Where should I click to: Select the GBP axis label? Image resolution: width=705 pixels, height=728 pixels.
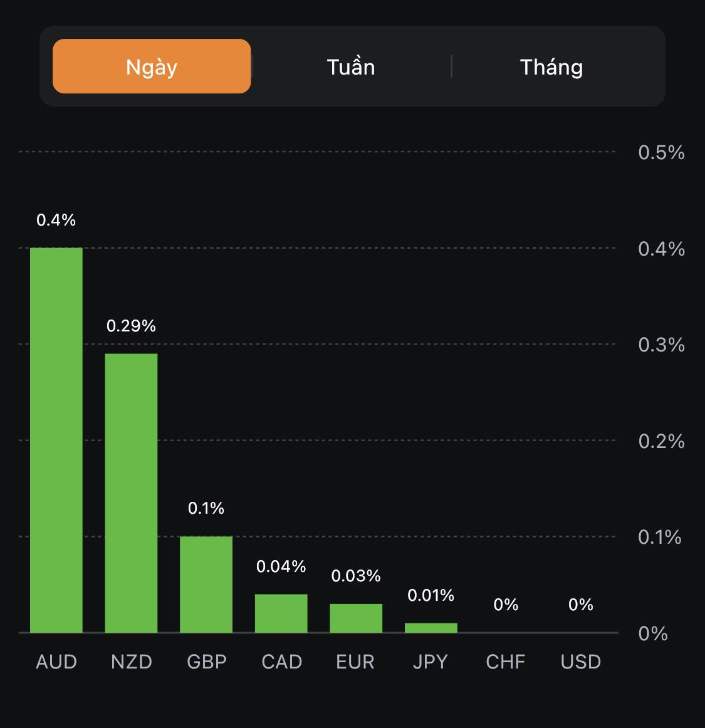206,662
